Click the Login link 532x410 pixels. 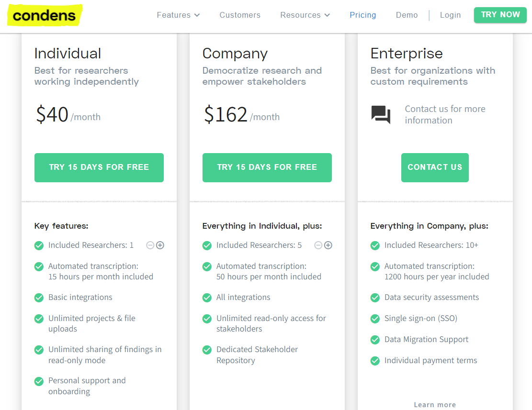click(x=450, y=15)
